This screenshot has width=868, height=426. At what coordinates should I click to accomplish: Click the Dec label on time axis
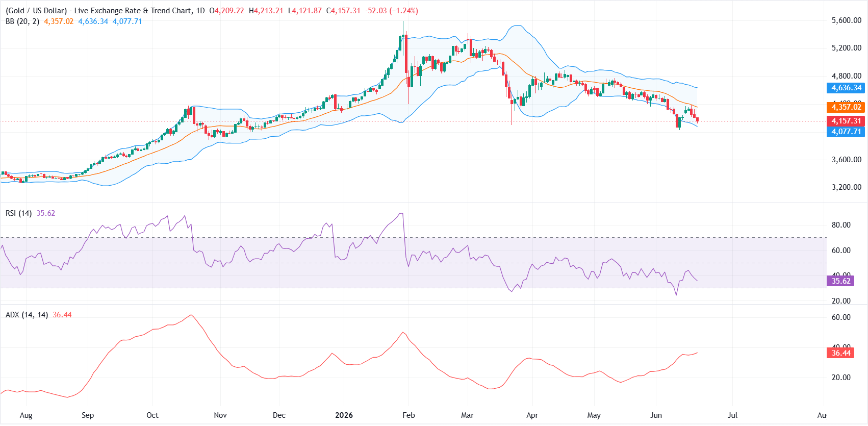click(x=279, y=415)
